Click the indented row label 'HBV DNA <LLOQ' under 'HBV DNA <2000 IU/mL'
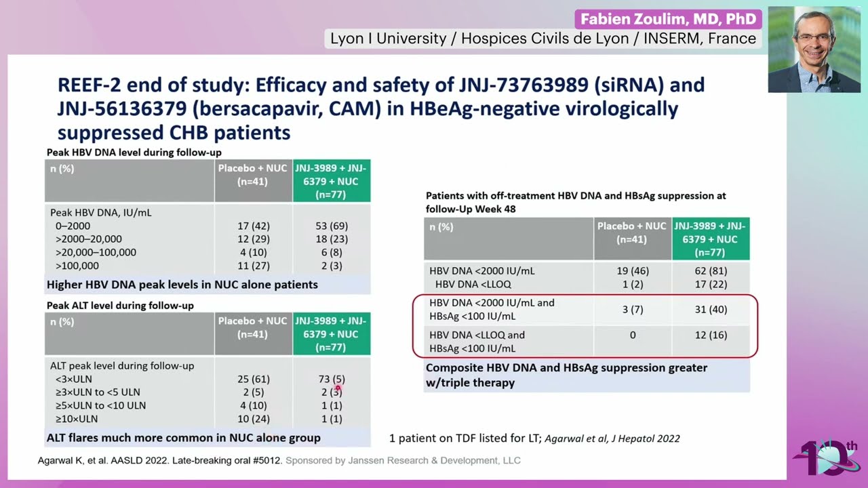The height and width of the screenshot is (488, 868). click(473, 284)
